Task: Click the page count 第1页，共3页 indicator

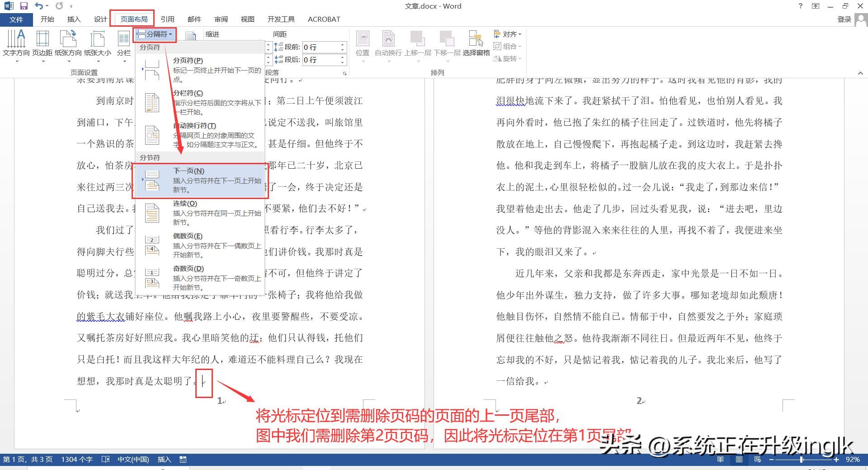Action: point(28,459)
